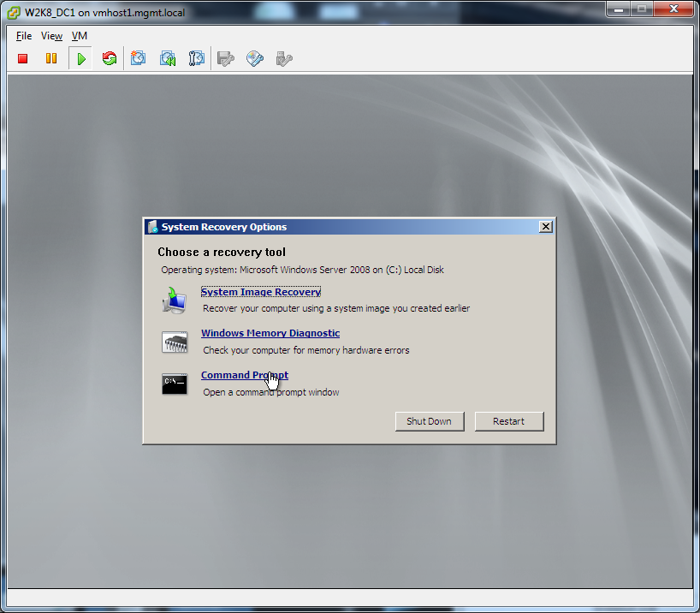The width and height of the screenshot is (700, 613).
Task: Open the View menu
Action: click(x=52, y=36)
